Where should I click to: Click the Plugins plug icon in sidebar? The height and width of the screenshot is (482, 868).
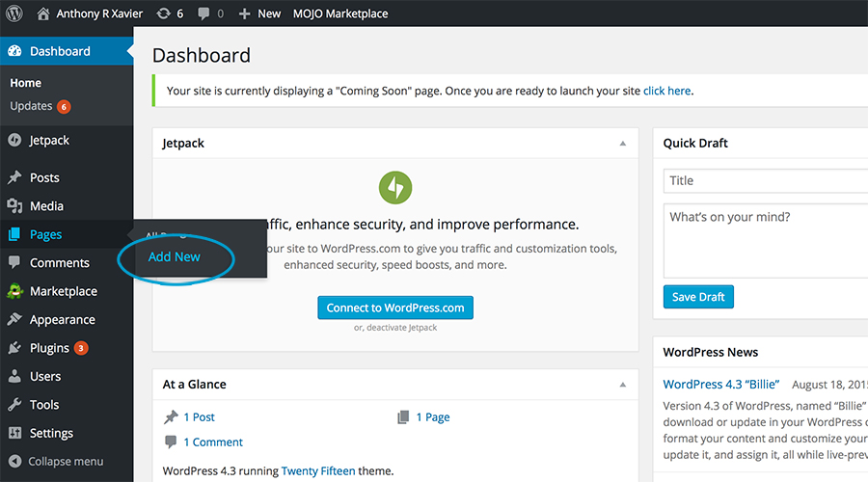click(x=14, y=348)
